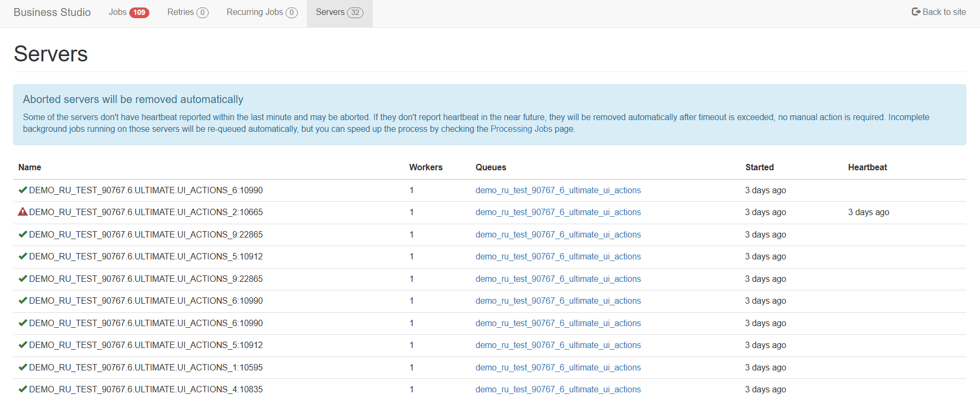Click the Business Studio brand link
Image resolution: width=980 pixels, height=395 pixels.
(x=52, y=12)
